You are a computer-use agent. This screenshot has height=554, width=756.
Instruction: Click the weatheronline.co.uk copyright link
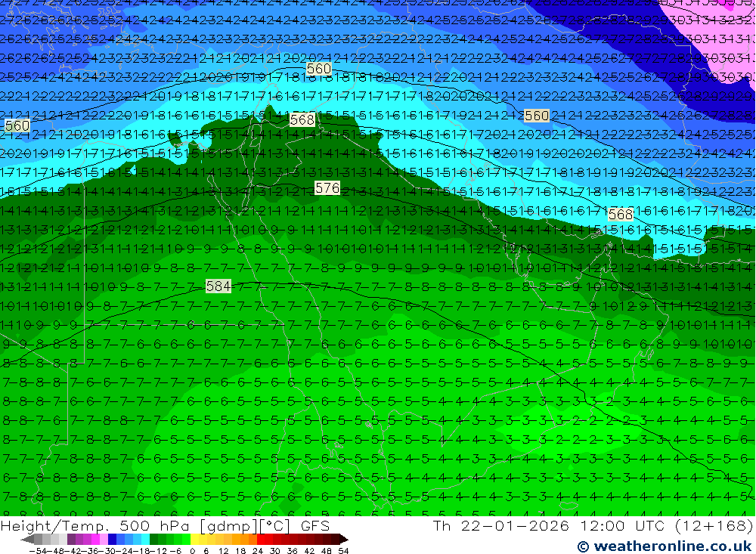click(665, 546)
